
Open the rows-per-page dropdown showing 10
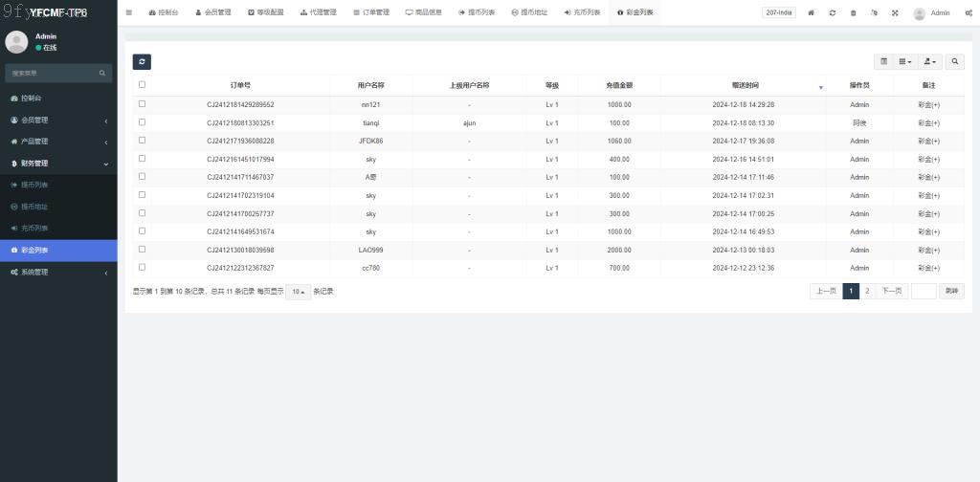298,292
